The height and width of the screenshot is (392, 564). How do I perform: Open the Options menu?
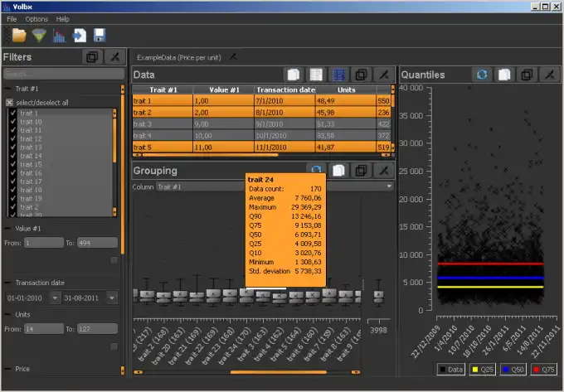[x=36, y=18]
